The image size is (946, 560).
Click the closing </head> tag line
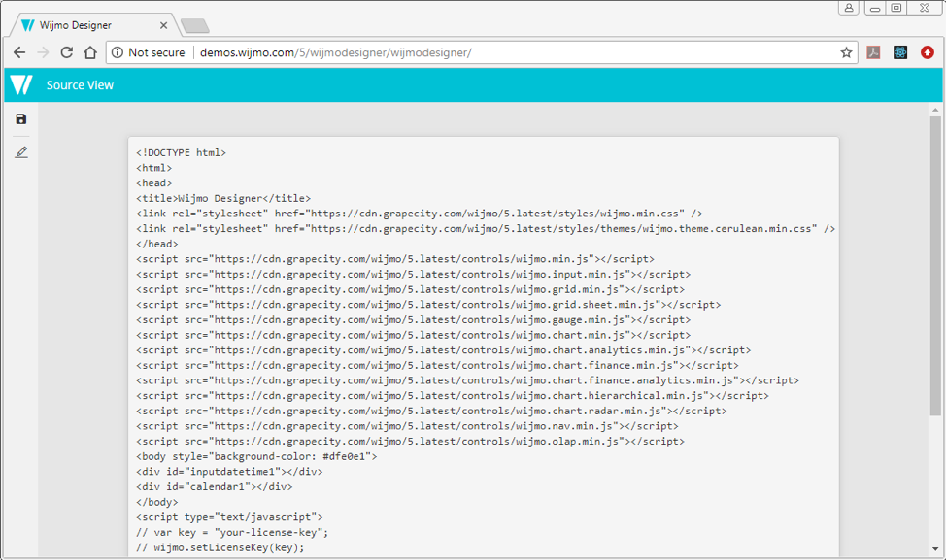tap(157, 245)
